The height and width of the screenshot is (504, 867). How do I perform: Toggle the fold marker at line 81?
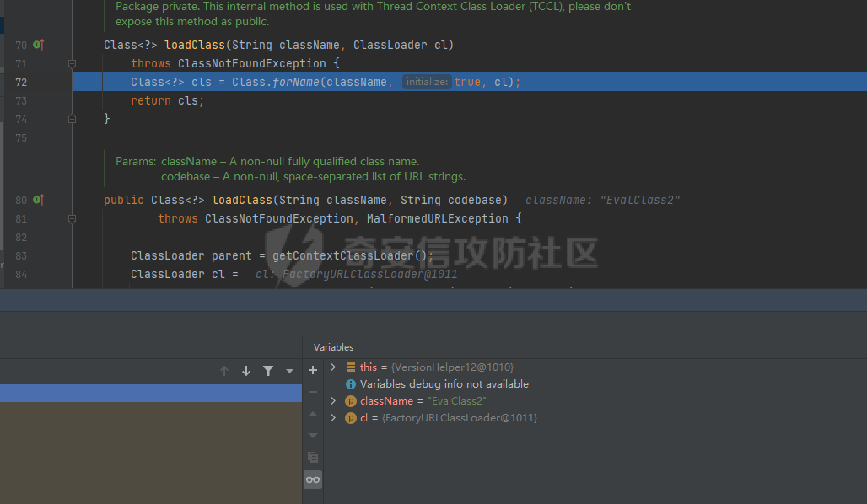72,218
